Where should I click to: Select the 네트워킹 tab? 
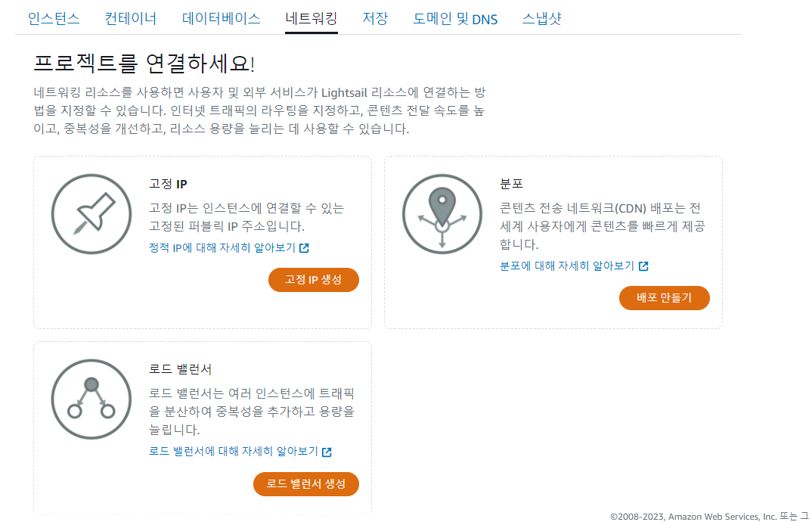click(311, 19)
